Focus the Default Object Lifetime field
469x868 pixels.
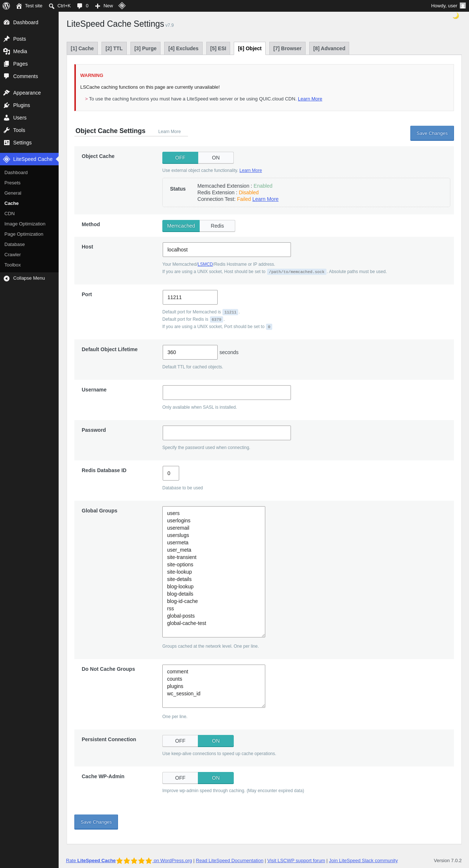pyautogui.click(x=190, y=352)
